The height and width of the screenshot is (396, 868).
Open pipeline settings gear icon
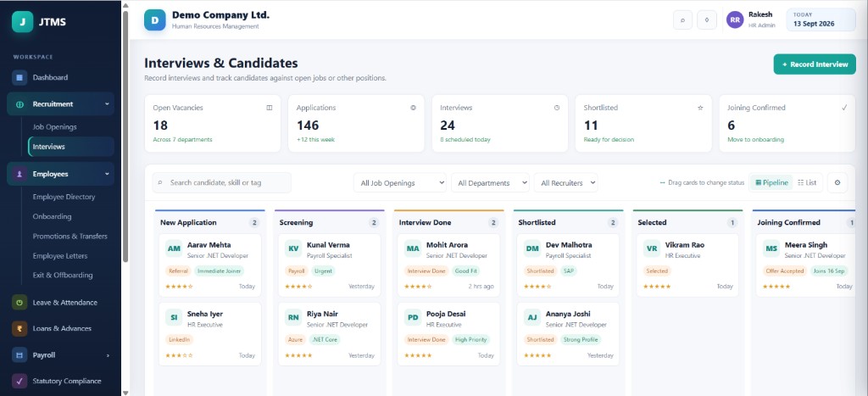837,183
